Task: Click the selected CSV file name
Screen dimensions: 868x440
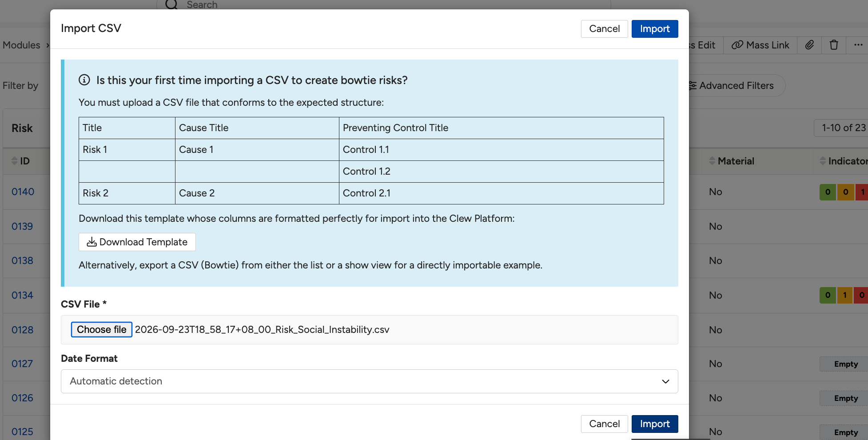Action: [x=262, y=329]
